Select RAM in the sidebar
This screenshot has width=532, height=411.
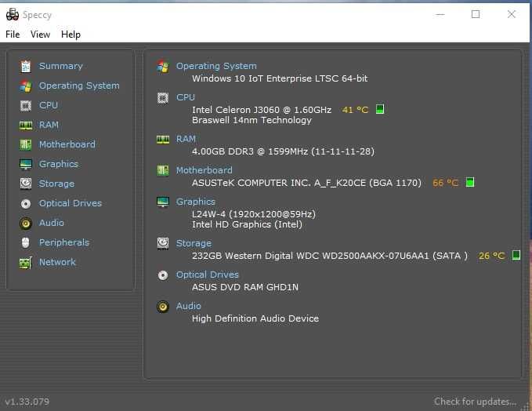tap(49, 125)
